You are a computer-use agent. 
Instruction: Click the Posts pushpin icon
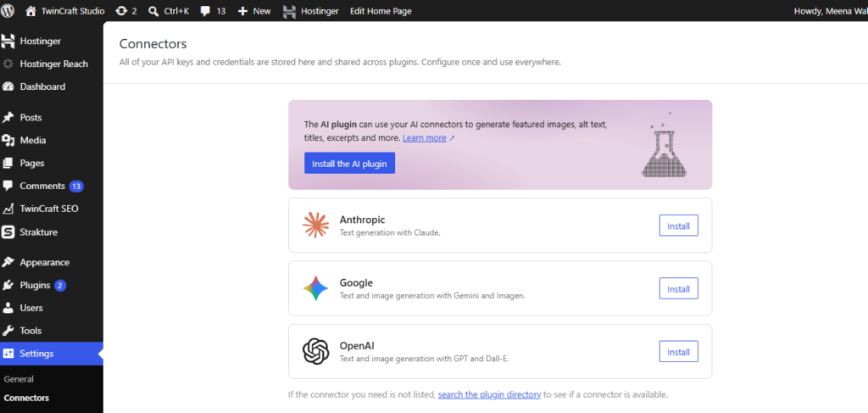point(8,117)
